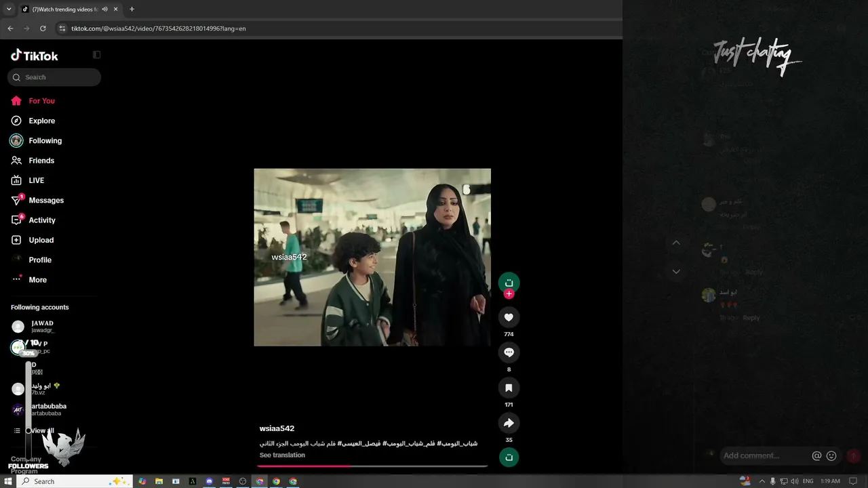
Task: Open the emoji picker in comment box
Action: tap(831, 456)
